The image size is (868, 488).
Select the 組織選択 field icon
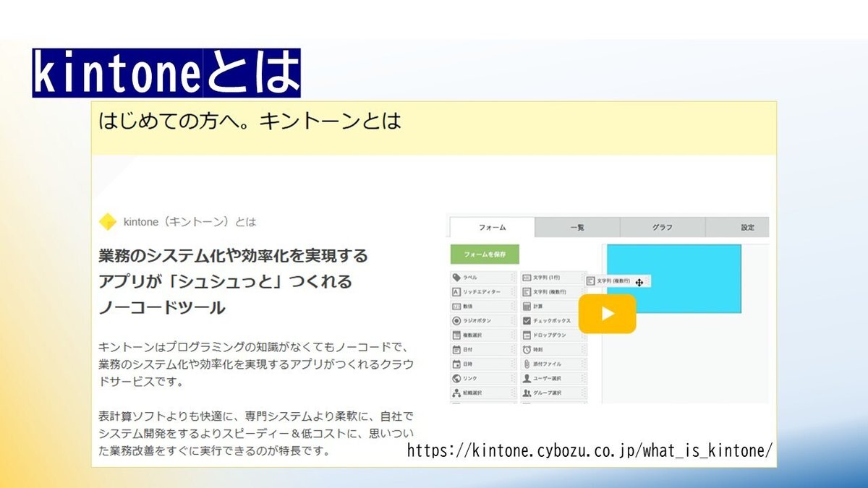coord(483,392)
